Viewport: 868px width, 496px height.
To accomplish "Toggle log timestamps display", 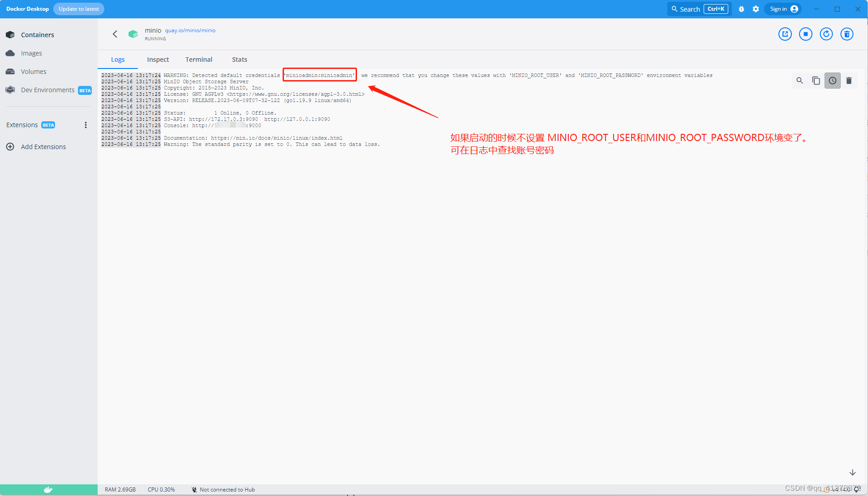I will click(832, 81).
